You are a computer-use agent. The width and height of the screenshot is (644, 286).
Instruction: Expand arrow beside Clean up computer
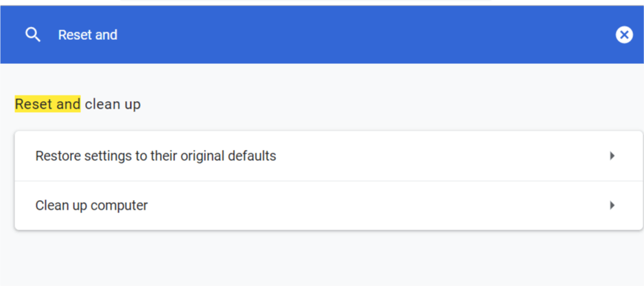(612, 205)
